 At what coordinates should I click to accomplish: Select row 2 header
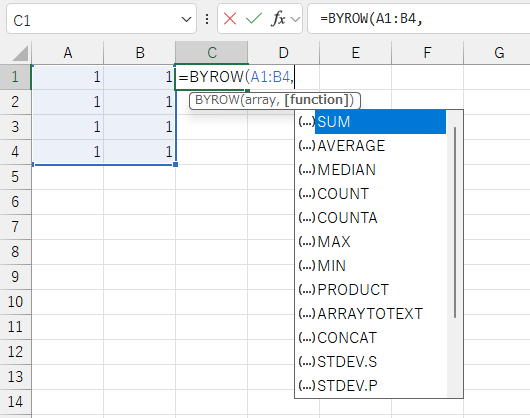click(x=15, y=102)
